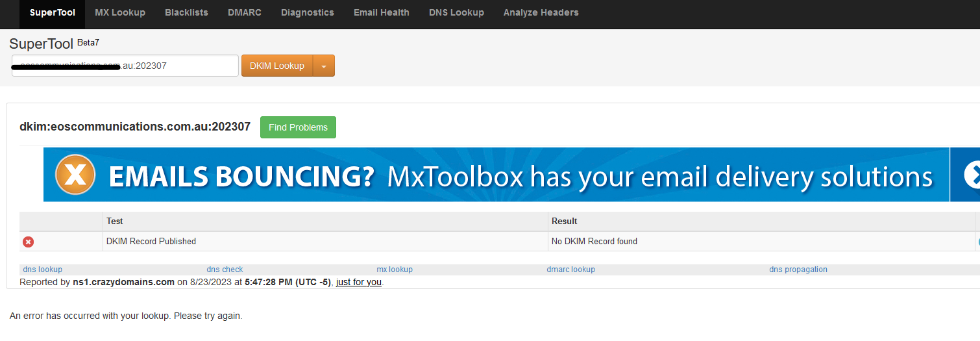Open the mx lookup link
The height and width of the screenshot is (341, 980).
tap(395, 270)
